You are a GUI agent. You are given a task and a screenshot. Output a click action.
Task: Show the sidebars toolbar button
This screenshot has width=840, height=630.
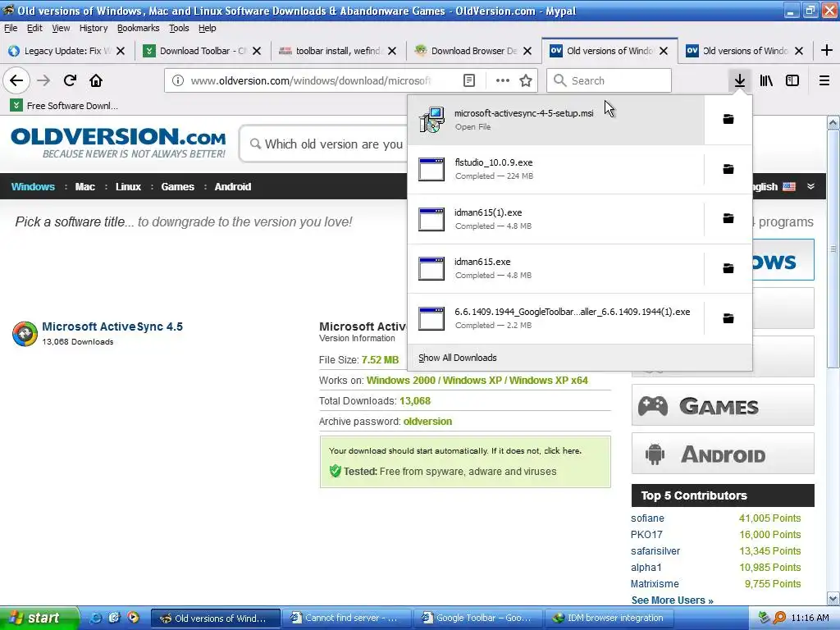coord(792,80)
